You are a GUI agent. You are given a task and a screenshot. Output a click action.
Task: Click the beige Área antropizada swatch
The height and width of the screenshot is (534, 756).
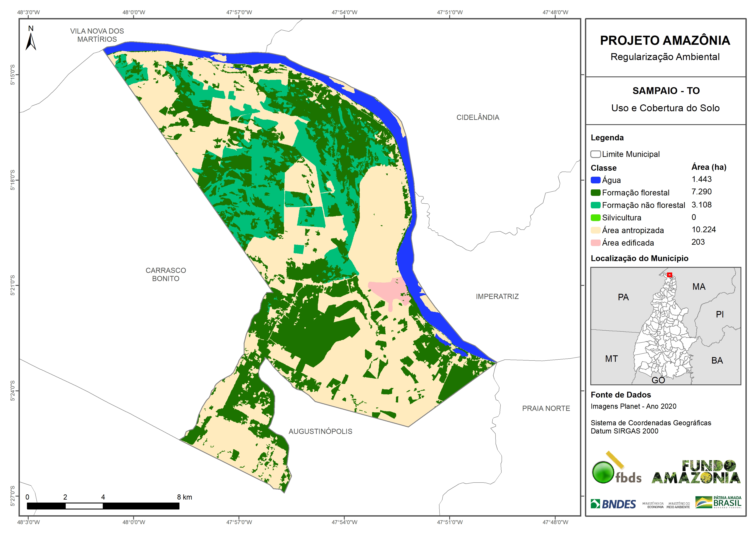[595, 230]
